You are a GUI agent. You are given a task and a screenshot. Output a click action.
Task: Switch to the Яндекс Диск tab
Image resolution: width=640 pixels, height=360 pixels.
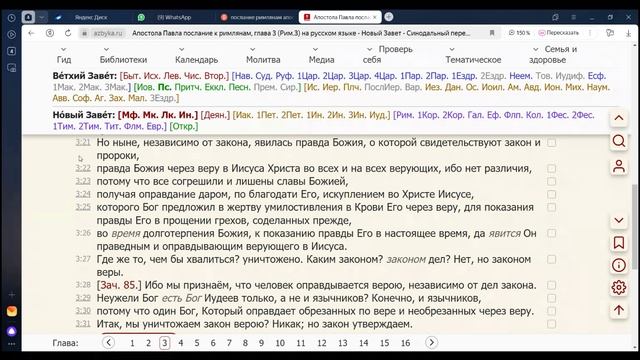click(90, 17)
